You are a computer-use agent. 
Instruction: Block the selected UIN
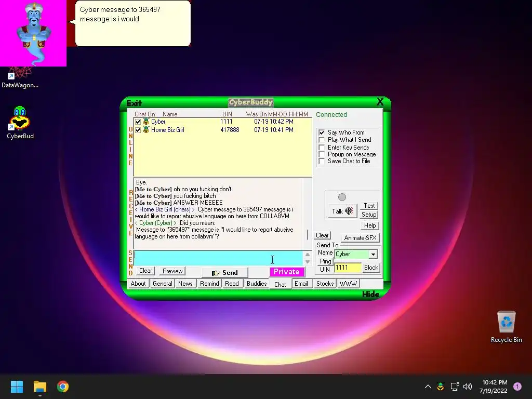pos(371,268)
